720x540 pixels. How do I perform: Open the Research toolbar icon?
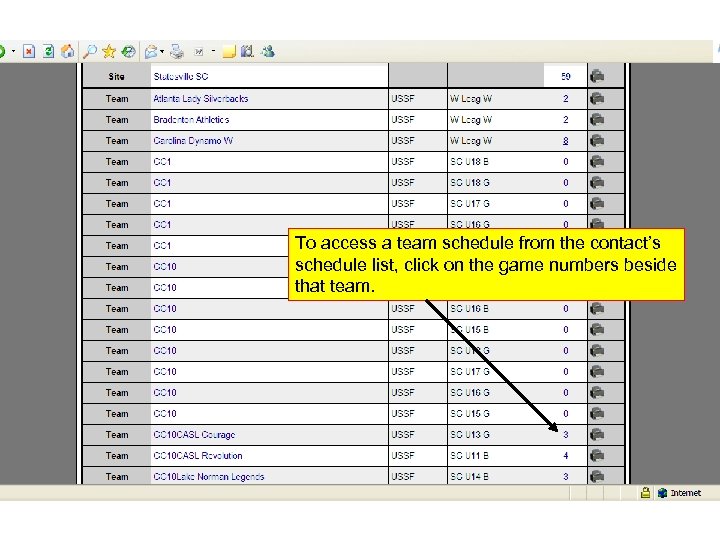248,51
